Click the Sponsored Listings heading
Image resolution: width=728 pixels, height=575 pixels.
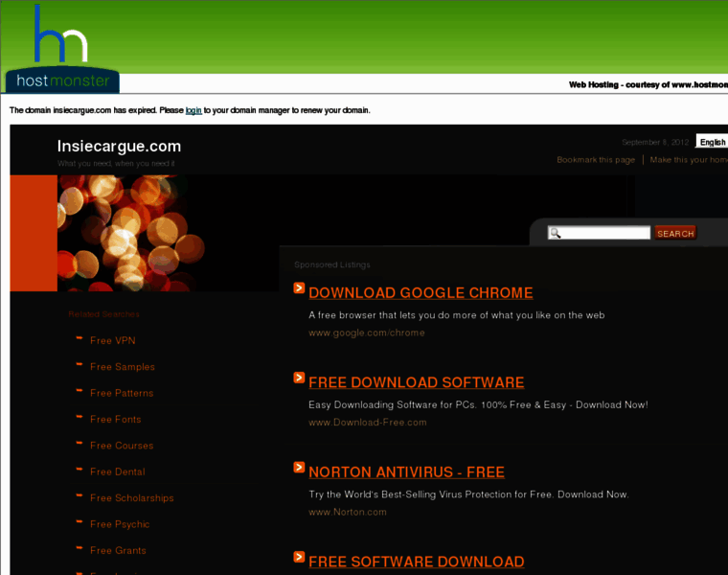[x=332, y=264]
